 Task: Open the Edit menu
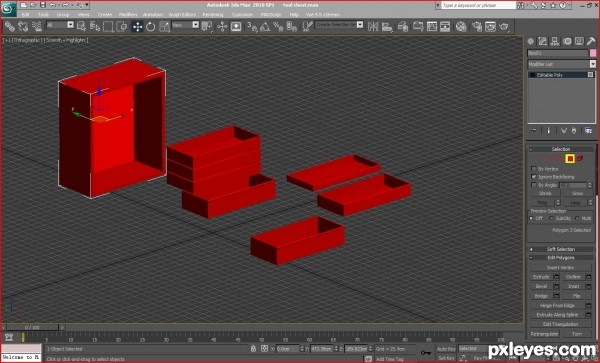(x=25, y=15)
